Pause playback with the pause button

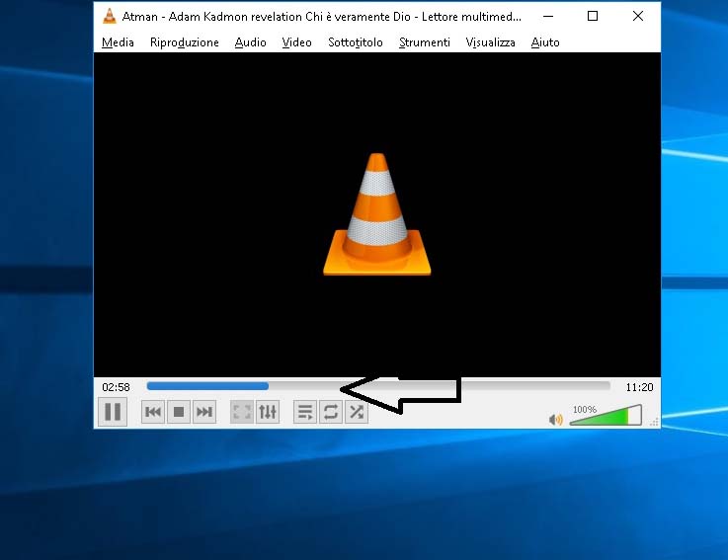(113, 412)
